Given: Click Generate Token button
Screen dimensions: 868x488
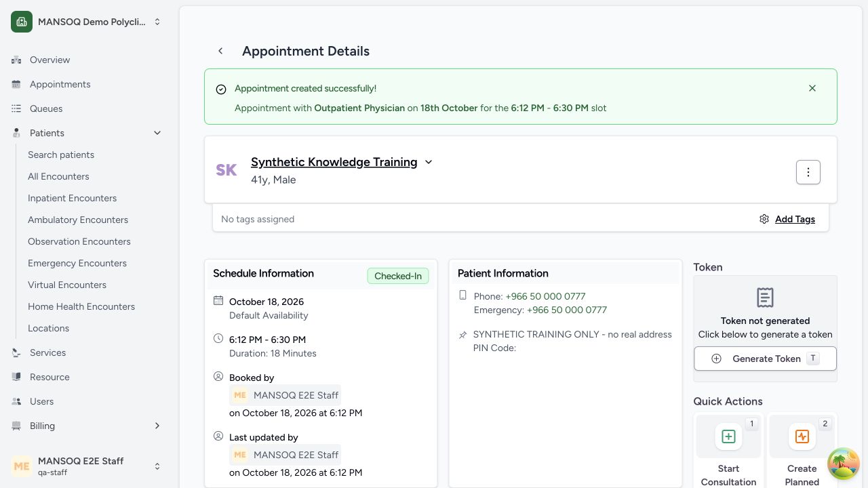Looking at the screenshot, I should [x=765, y=359].
